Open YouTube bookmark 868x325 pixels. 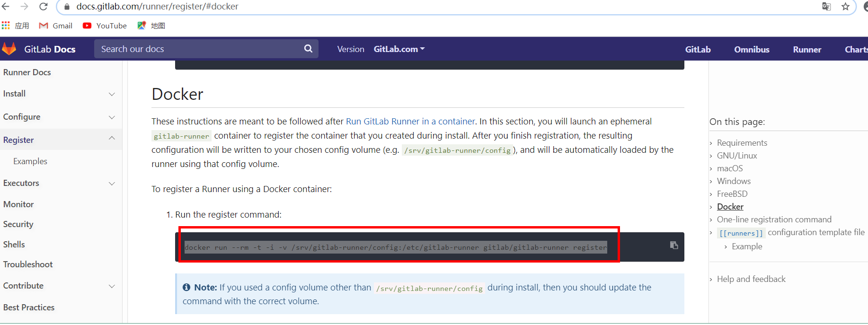coord(105,26)
